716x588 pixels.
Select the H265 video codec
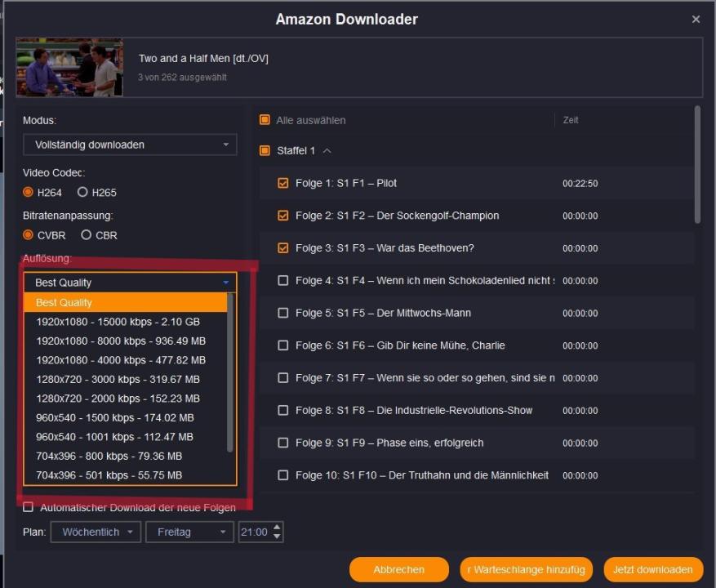82,193
